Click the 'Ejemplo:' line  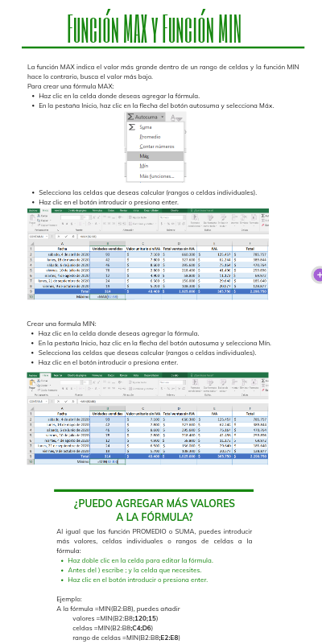tap(69, 599)
